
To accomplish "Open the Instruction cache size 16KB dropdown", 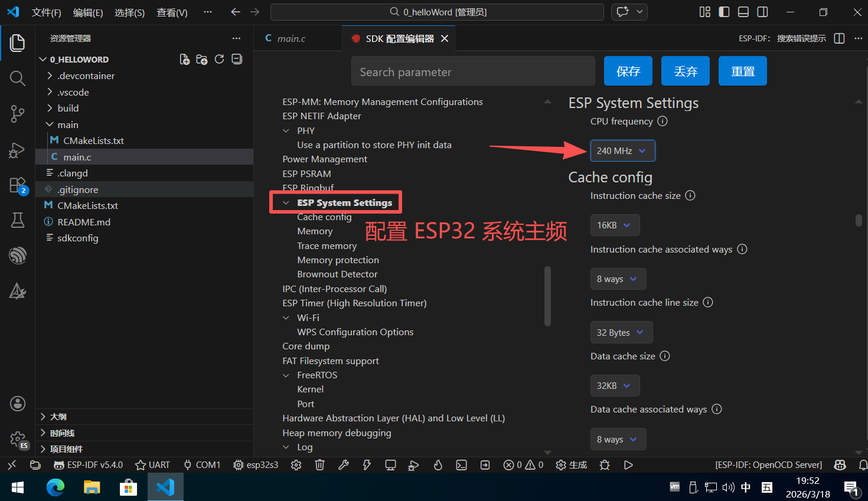I will click(x=615, y=225).
